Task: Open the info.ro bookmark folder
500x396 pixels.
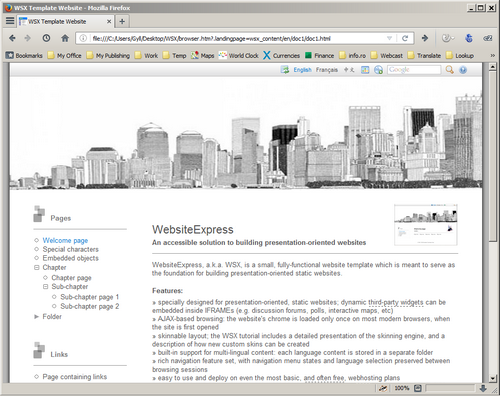Action: 352,55
